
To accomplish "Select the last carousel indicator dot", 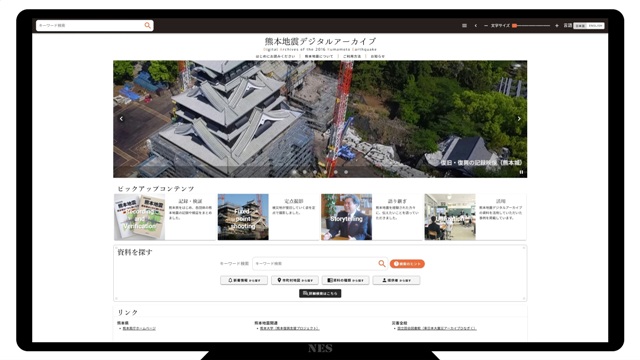I will click(346, 172).
